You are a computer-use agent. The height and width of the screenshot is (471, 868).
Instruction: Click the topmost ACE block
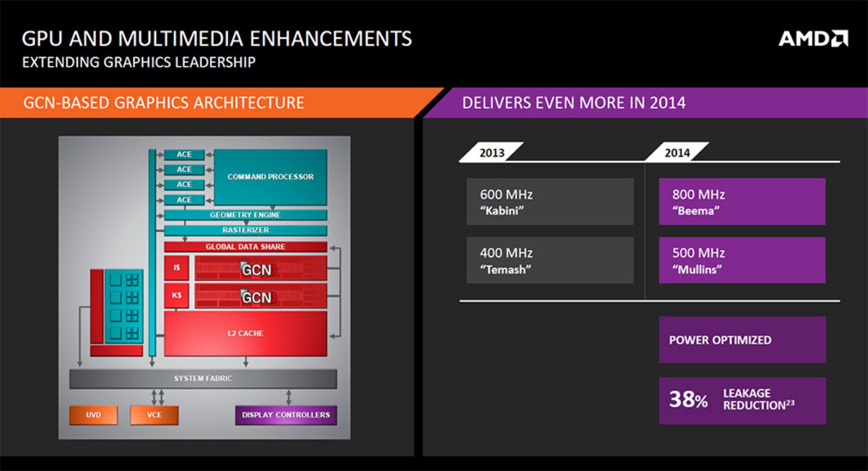coord(184,154)
